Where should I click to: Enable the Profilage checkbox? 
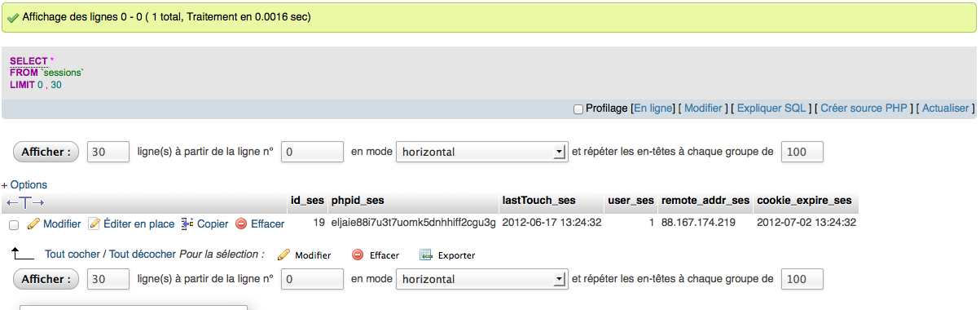(x=578, y=108)
